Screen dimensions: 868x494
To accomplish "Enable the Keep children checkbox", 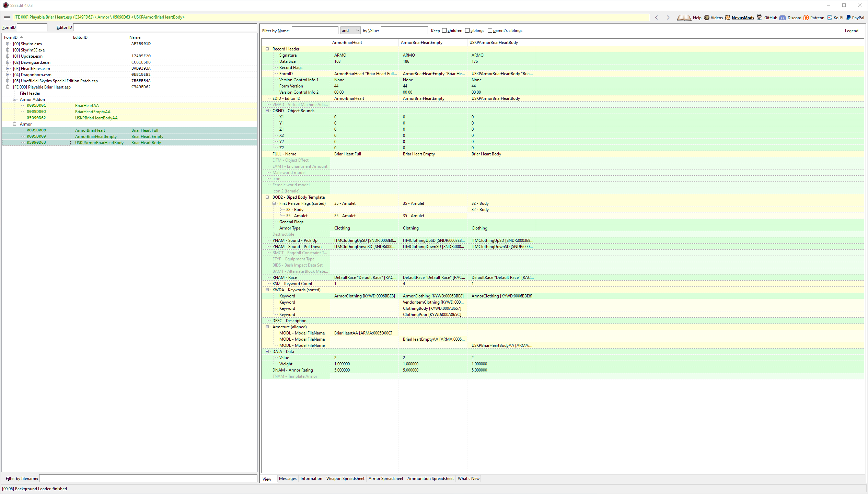I will click(x=444, y=31).
